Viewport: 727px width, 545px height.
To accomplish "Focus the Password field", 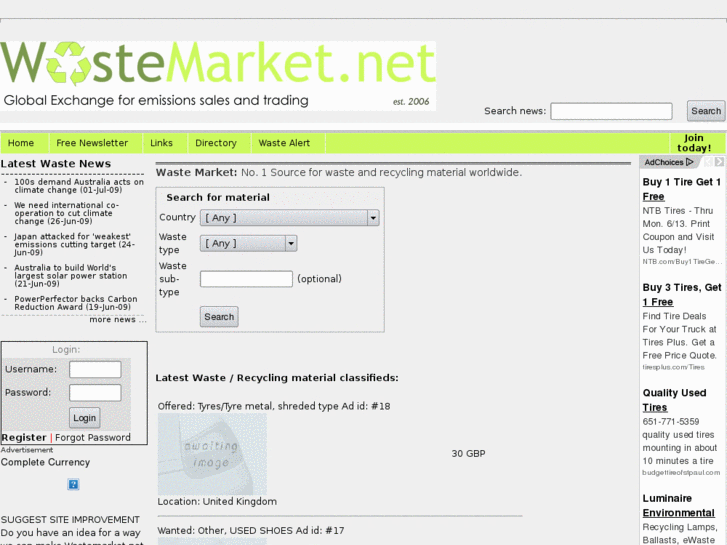I will (x=95, y=392).
